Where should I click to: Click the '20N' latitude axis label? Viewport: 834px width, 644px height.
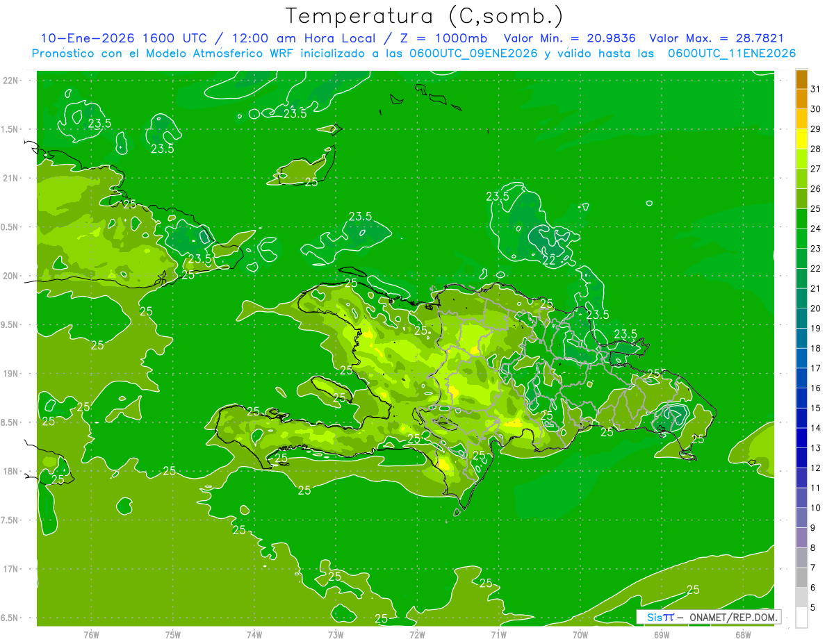coord(10,276)
